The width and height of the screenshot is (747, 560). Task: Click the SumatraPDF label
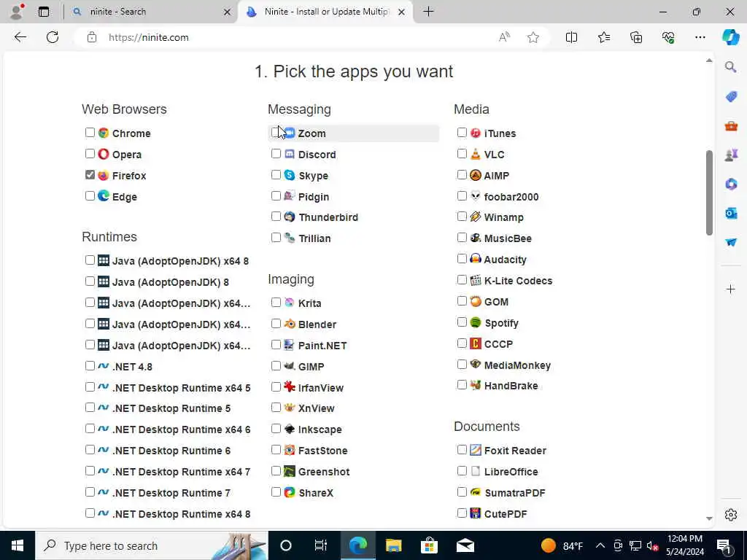click(x=515, y=493)
